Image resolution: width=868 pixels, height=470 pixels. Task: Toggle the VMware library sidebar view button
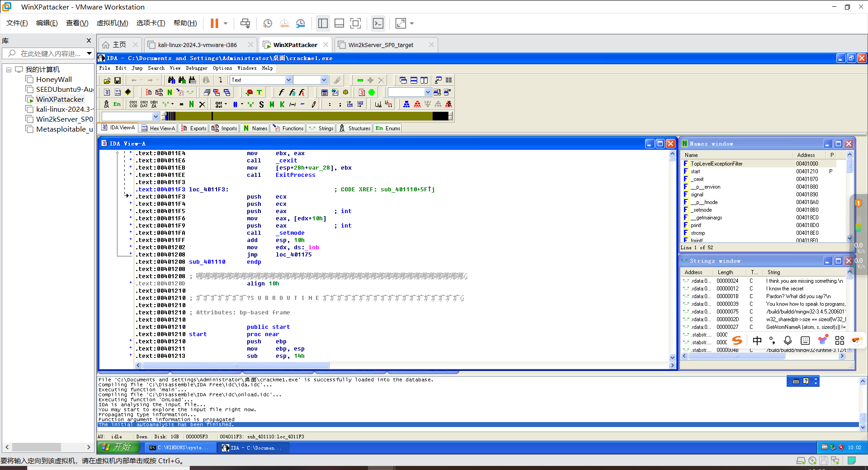coord(323,23)
